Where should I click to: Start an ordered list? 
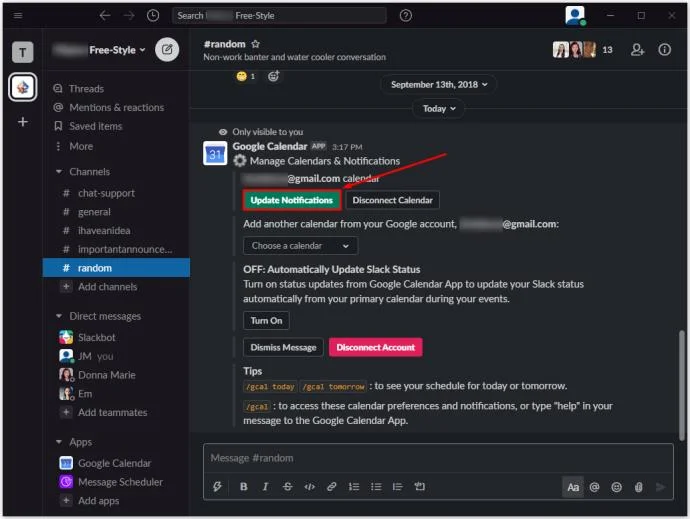(354, 486)
